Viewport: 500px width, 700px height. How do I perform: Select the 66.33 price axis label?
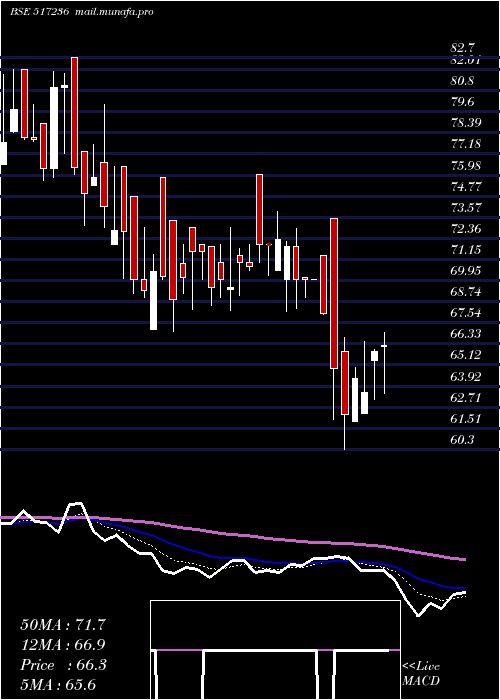click(x=466, y=333)
